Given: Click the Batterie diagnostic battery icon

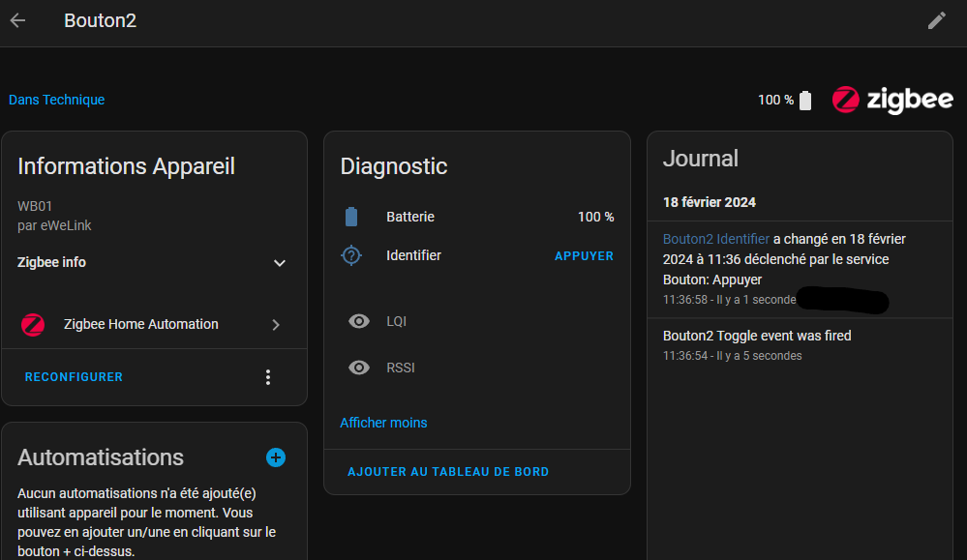Looking at the screenshot, I should (x=351, y=217).
